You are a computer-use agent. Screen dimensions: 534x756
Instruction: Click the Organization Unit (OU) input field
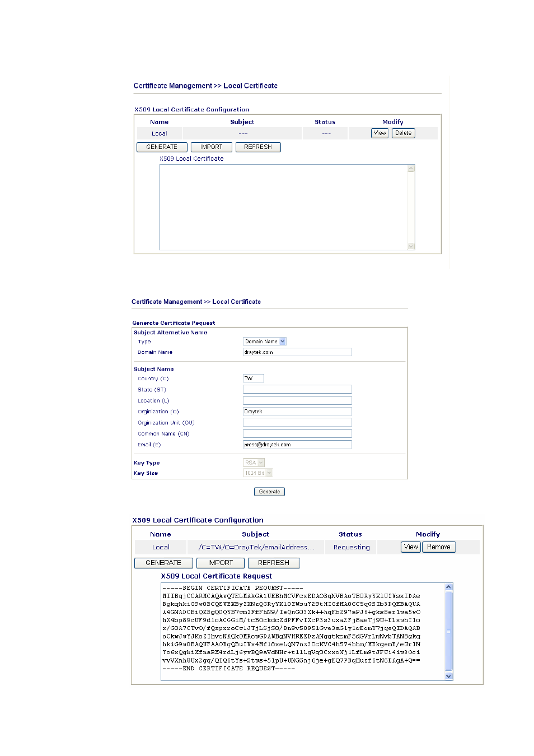[297, 422]
